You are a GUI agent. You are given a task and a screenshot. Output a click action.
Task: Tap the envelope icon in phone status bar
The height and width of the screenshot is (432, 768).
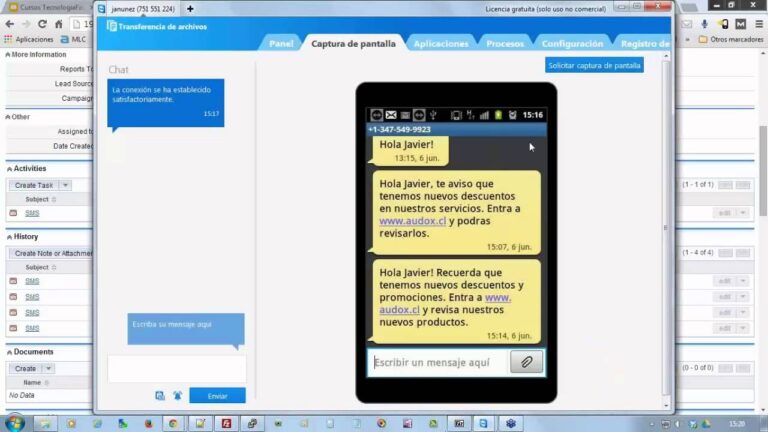[x=390, y=115]
